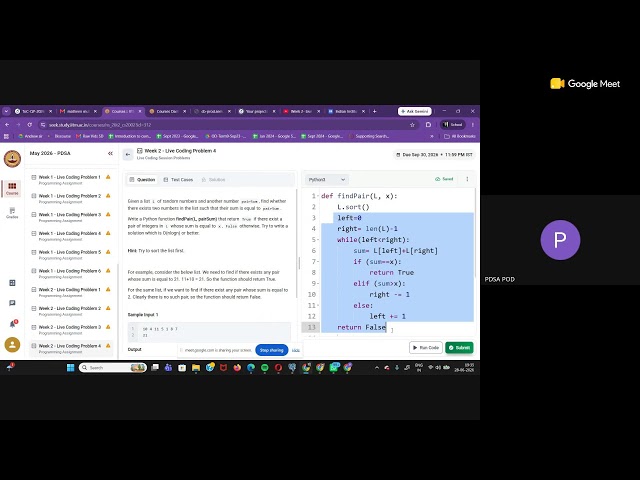Click the Saved cloud status indicator
The width and height of the screenshot is (640, 480).
(x=444, y=179)
